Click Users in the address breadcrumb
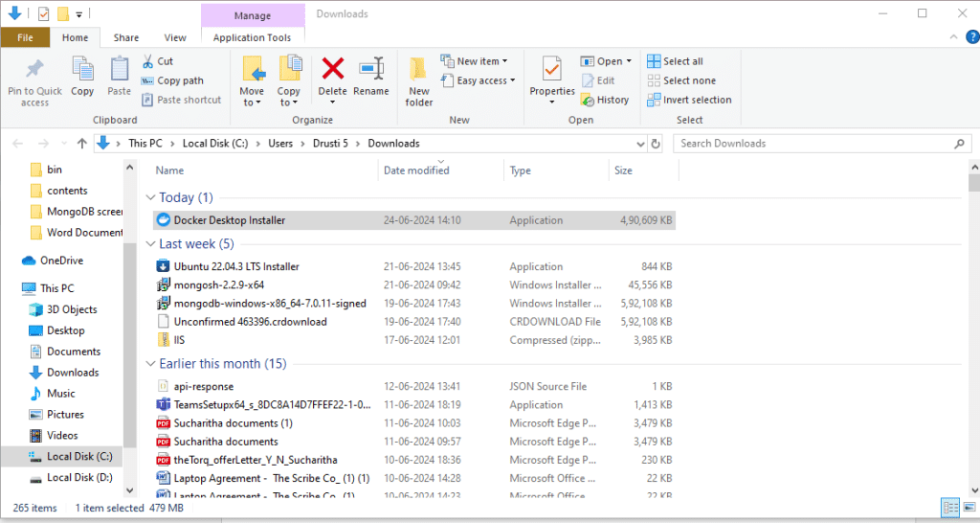The width and height of the screenshot is (980, 523). click(x=280, y=144)
